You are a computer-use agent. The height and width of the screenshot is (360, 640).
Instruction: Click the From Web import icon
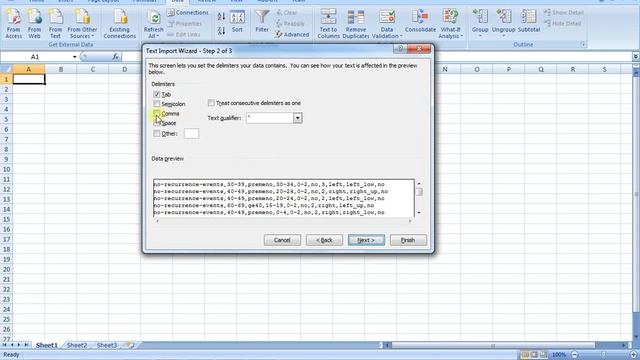coord(34,23)
